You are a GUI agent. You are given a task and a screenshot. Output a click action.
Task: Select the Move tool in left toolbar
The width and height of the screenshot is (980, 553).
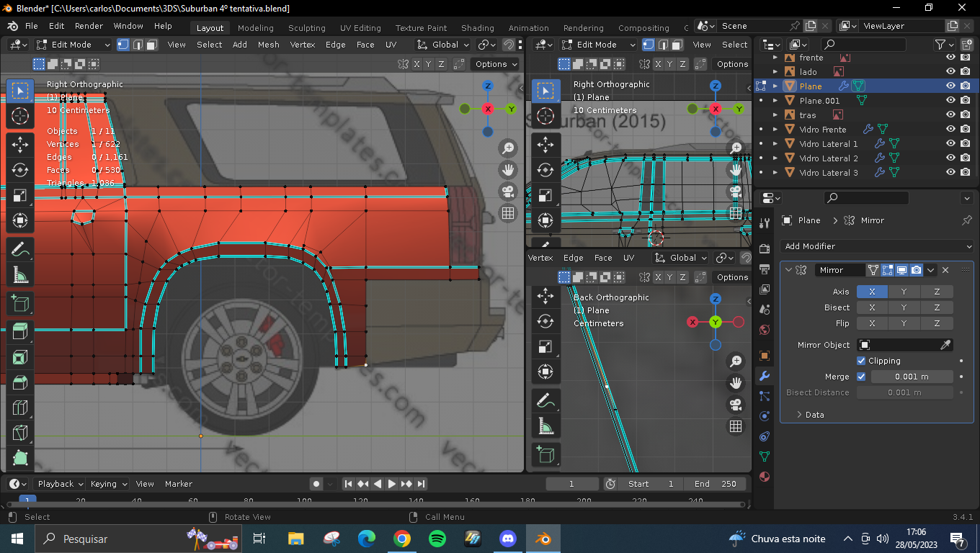coord(20,144)
